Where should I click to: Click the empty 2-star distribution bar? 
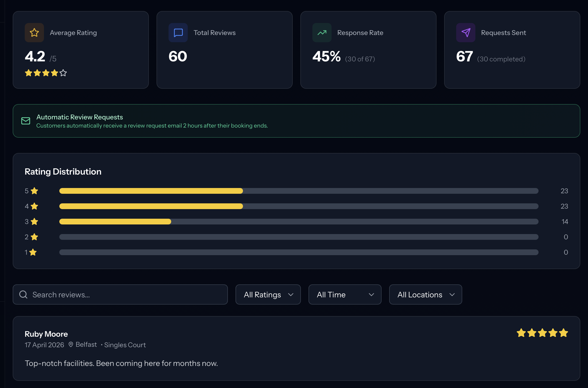(299, 237)
